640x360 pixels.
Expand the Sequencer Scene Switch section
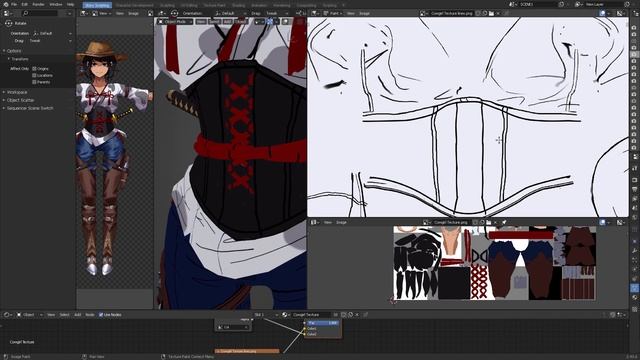pyautogui.click(x=29, y=108)
